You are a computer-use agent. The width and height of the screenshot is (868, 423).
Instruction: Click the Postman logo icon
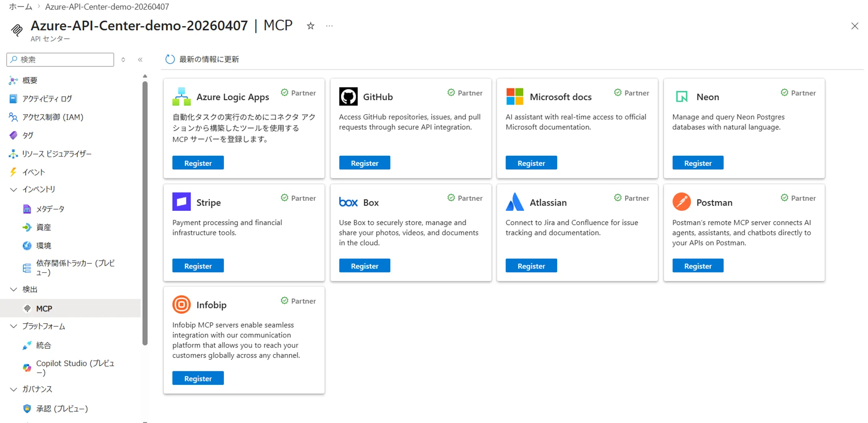tap(681, 202)
